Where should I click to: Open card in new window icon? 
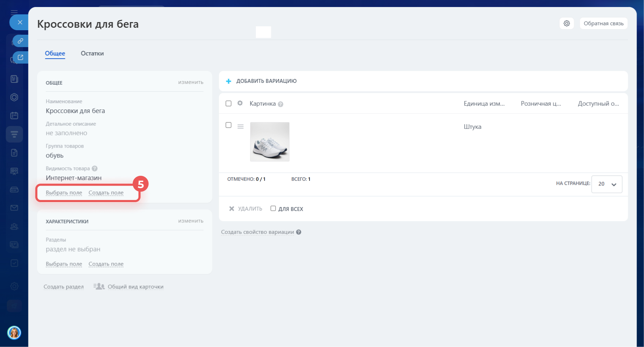(20, 58)
